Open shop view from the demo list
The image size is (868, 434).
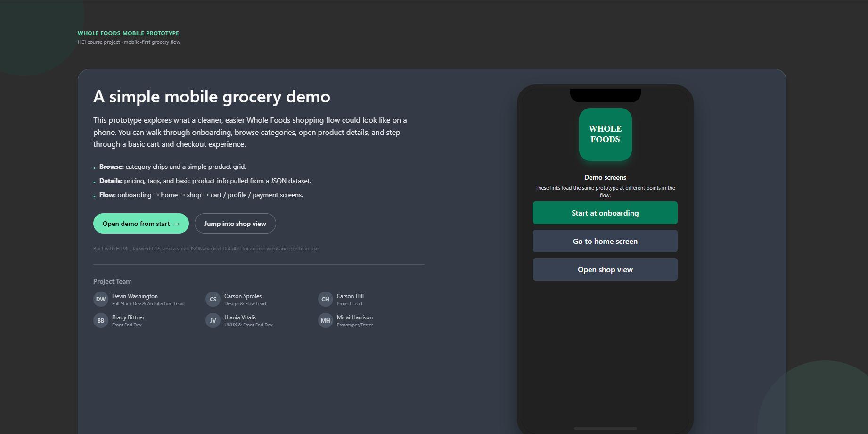[605, 269]
